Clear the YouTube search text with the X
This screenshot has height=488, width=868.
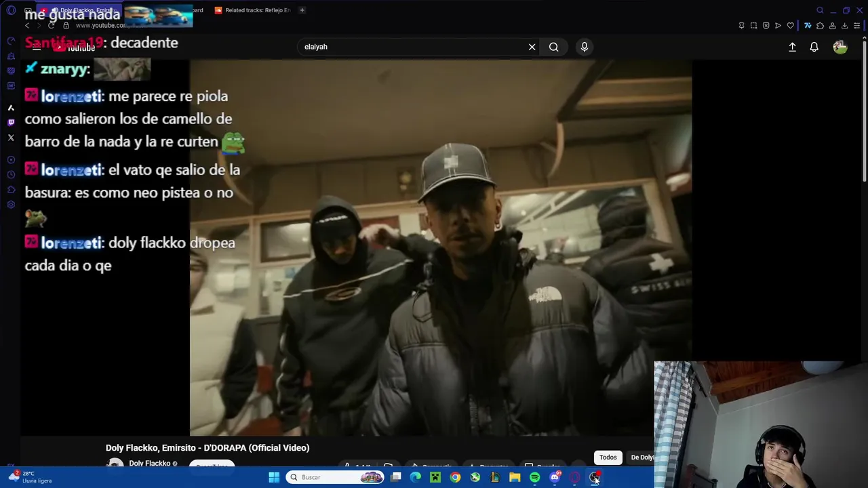pyautogui.click(x=532, y=47)
